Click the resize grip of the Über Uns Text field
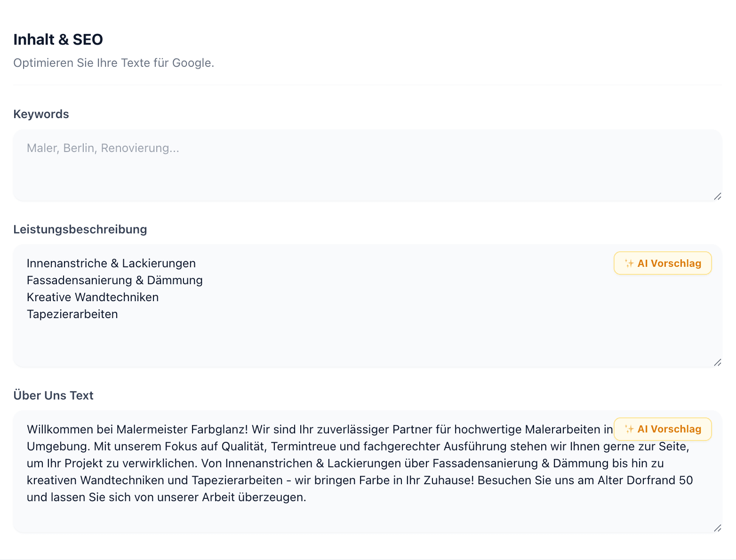 (718, 527)
